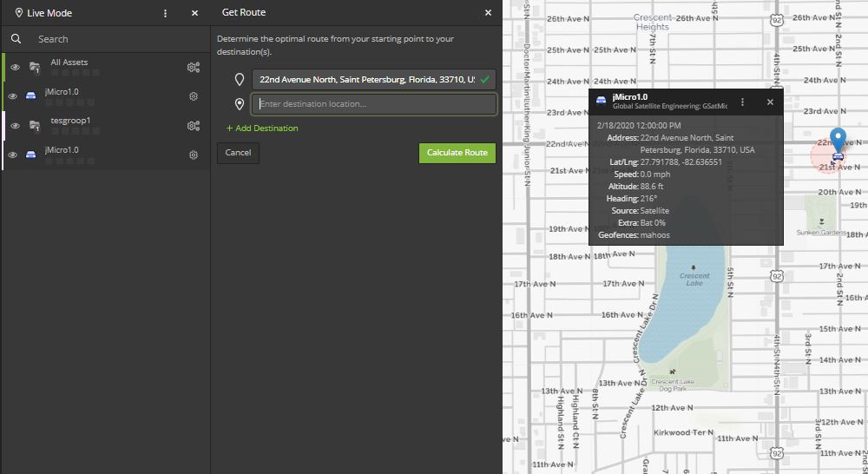The image size is (868, 474).
Task: Open tesgroop1 group settings gears
Action: point(194,126)
